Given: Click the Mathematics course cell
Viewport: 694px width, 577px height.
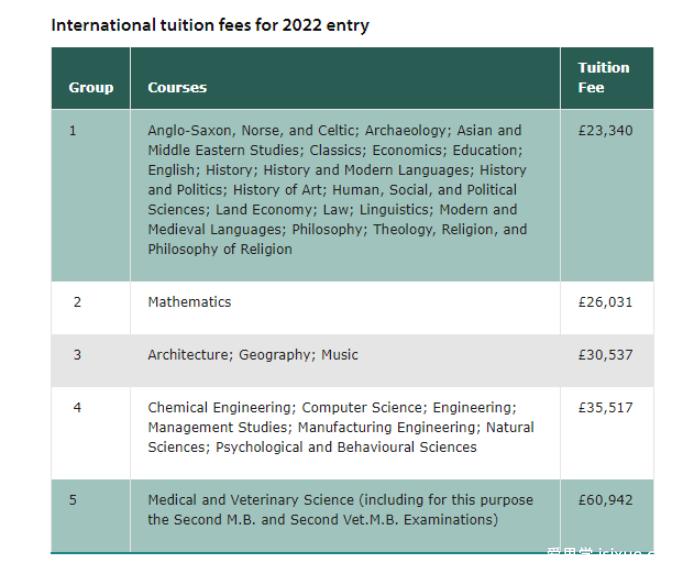Looking at the screenshot, I should click(189, 302).
